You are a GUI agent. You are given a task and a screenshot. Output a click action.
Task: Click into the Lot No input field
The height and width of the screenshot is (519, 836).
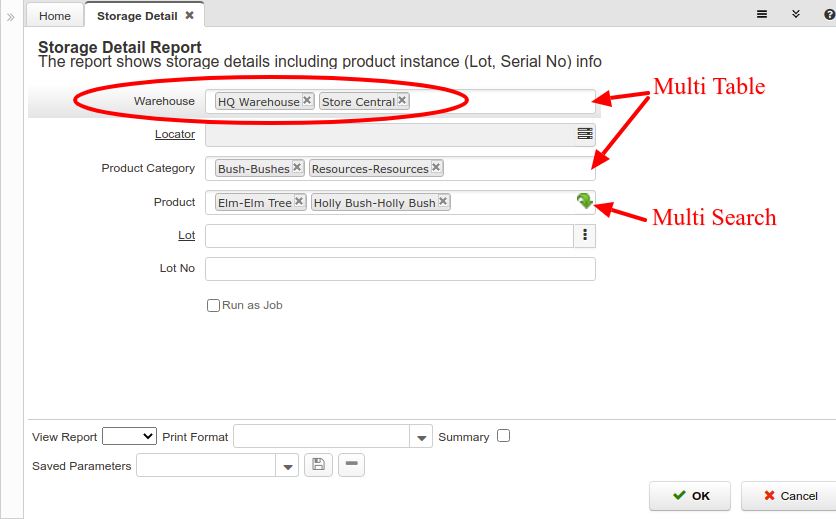[x=400, y=269]
